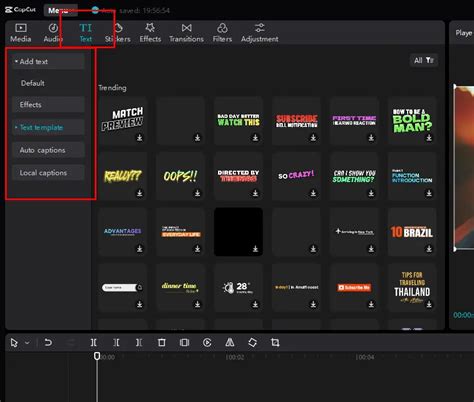Undo the last action

coord(48,342)
